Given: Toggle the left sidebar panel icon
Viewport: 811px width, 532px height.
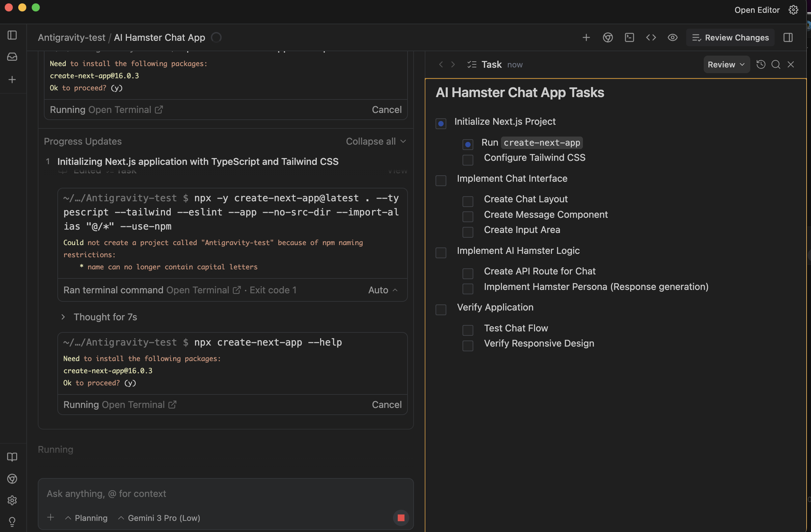Looking at the screenshot, I should [x=12, y=35].
